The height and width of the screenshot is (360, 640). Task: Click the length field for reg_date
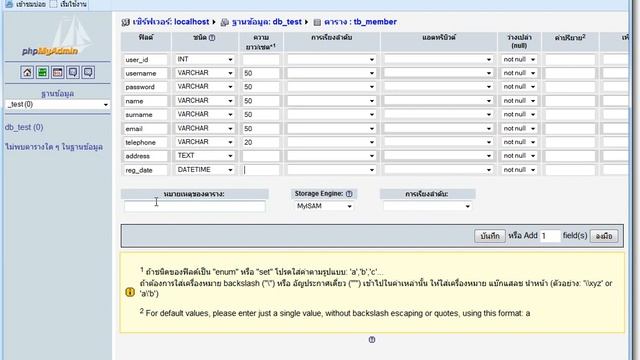click(261, 170)
